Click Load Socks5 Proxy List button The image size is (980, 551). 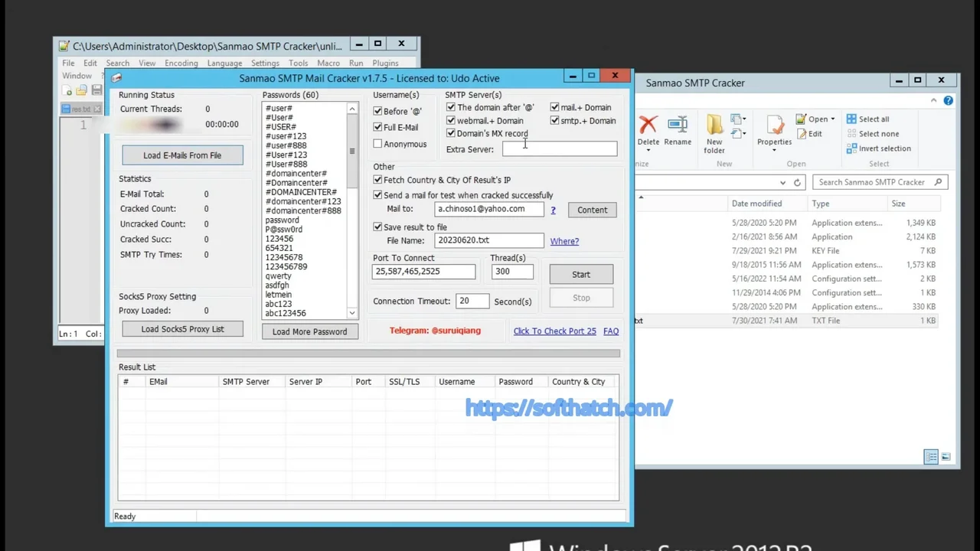click(x=182, y=329)
